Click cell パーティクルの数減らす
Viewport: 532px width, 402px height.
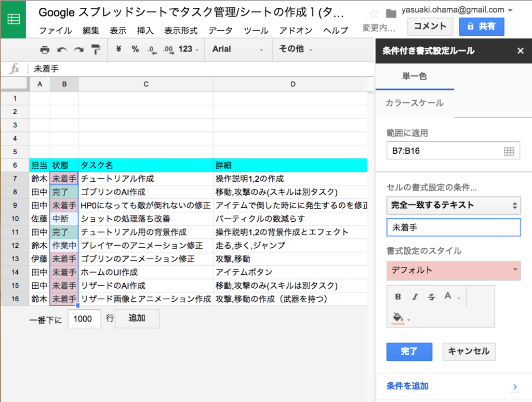(x=290, y=219)
